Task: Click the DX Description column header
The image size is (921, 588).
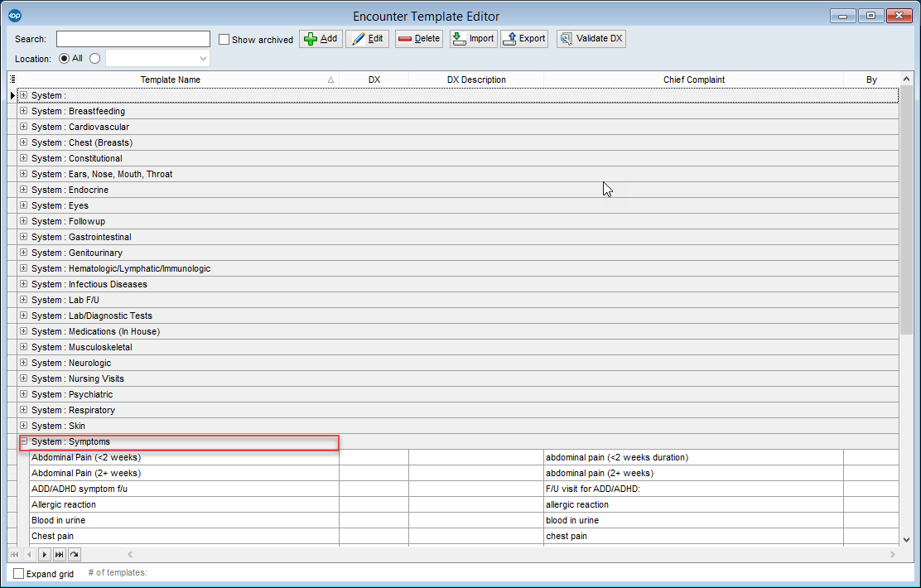Action: click(476, 80)
